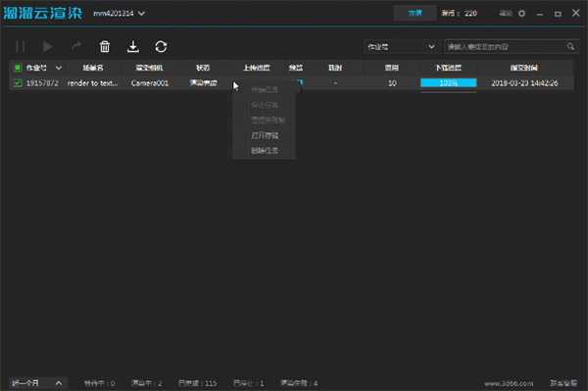The width and height of the screenshot is (588, 391).
Task: Uncheck the checkbox for job 19157872
Action: (x=18, y=83)
